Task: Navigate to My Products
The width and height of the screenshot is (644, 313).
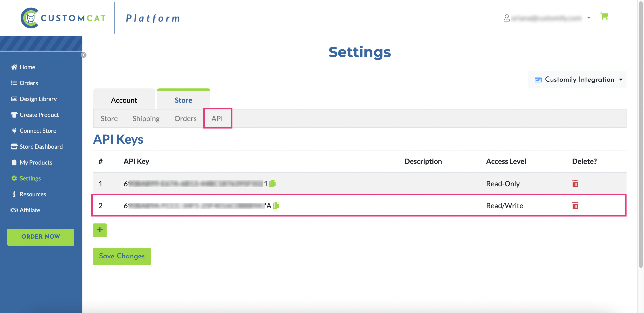Action: pos(36,163)
